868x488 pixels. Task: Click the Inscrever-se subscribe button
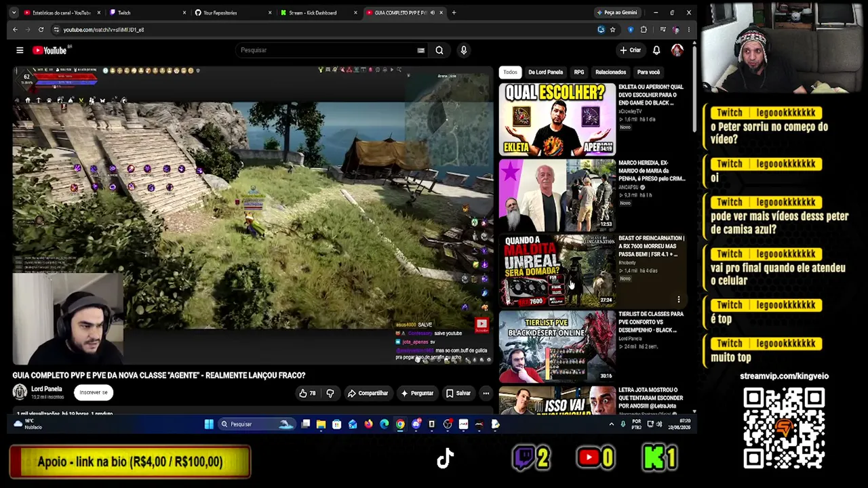click(x=94, y=392)
